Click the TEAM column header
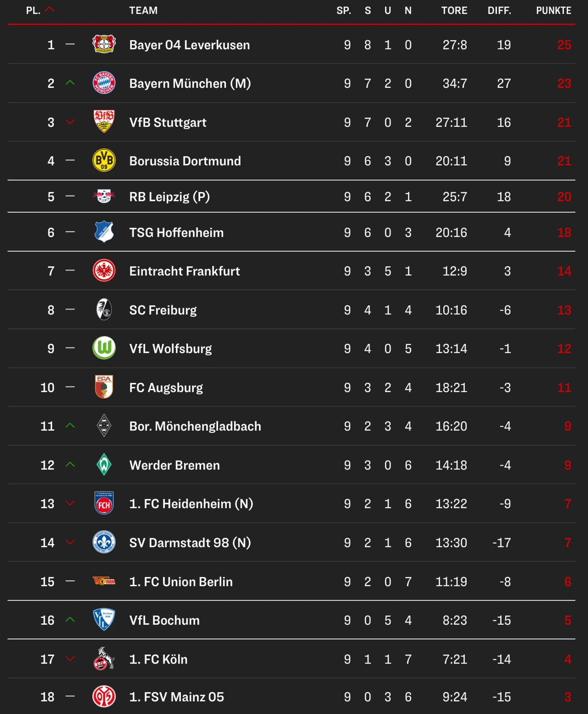 pos(143,10)
